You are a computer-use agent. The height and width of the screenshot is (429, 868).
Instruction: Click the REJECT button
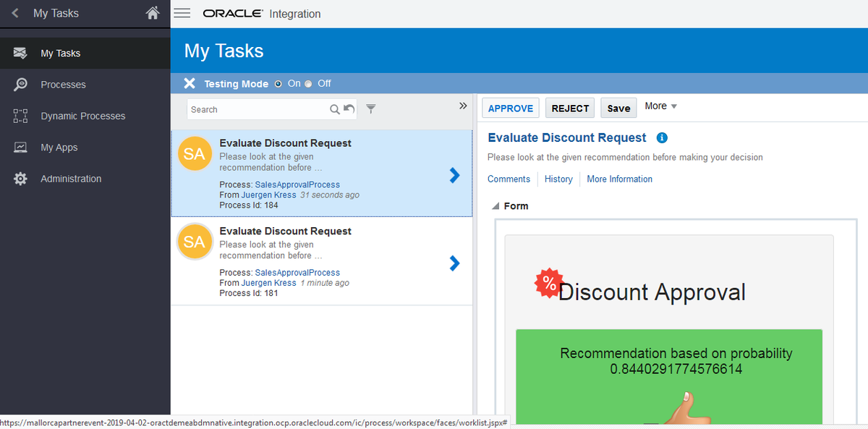pos(570,108)
